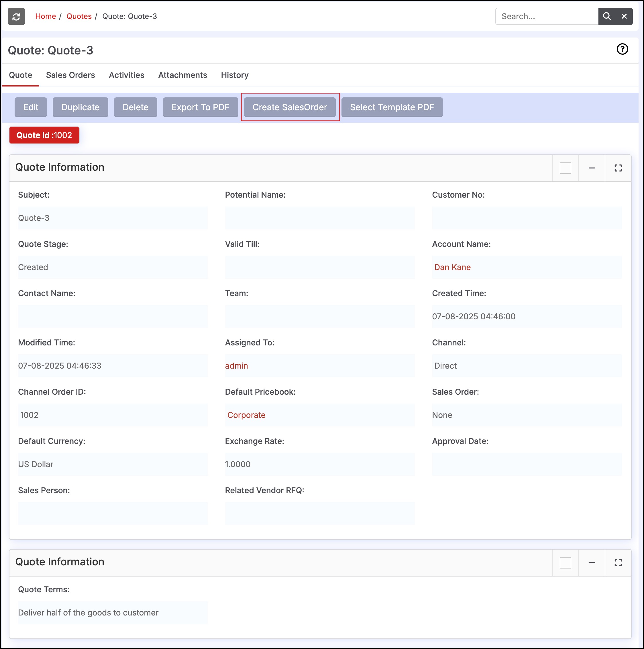Open the Corporate pricebook link
The width and height of the screenshot is (644, 649).
246,415
